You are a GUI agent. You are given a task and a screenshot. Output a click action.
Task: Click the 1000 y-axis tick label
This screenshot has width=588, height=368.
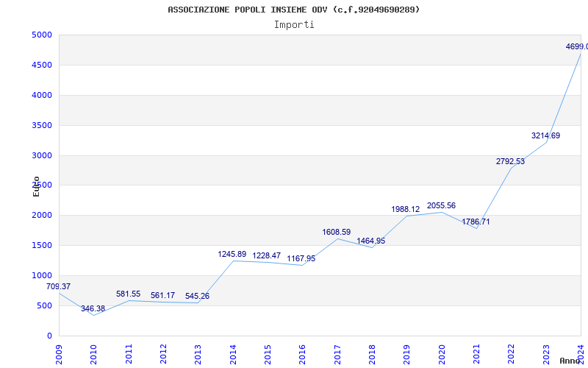coord(42,275)
